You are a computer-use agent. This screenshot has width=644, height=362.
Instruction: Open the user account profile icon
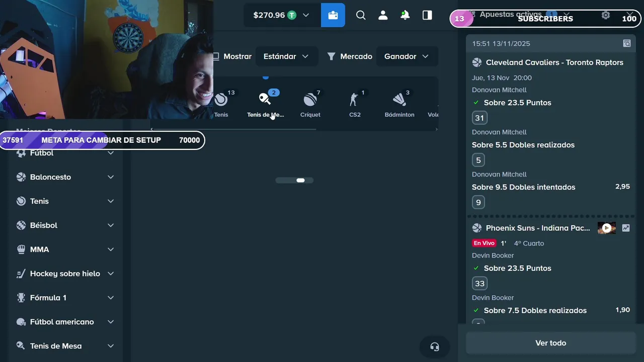pyautogui.click(x=383, y=15)
